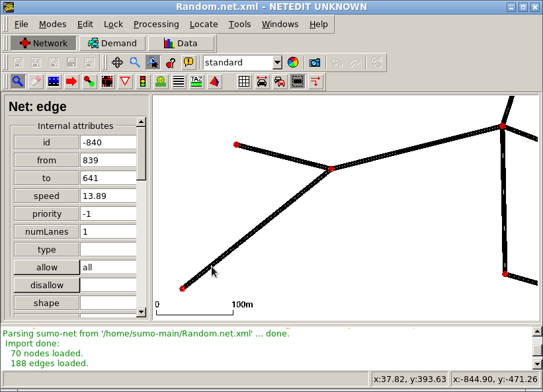Select the Inspect mode magnifier icon
Screen dimensions: 543x392
[x=18, y=82]
